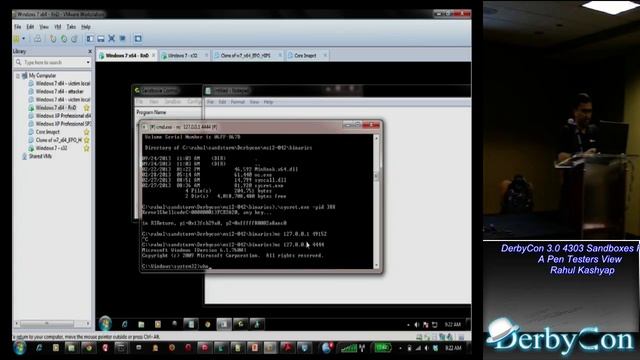Collapse the My Computer tree node
Image resolution: width=640 pixels, height=360 pixels.
18,76
